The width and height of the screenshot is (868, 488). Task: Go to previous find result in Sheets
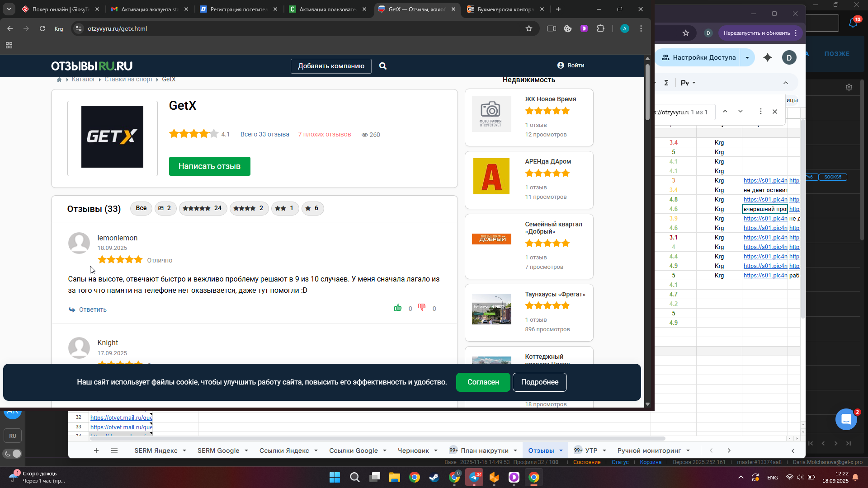click(x=725, y=111)
